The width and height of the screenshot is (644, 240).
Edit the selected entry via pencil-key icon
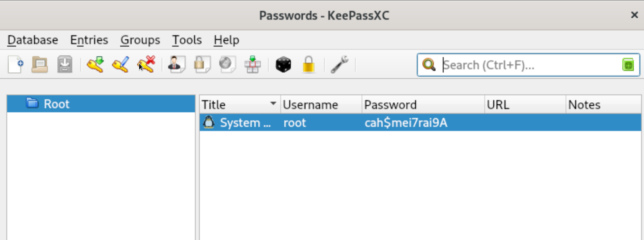(x=120, y=65)
